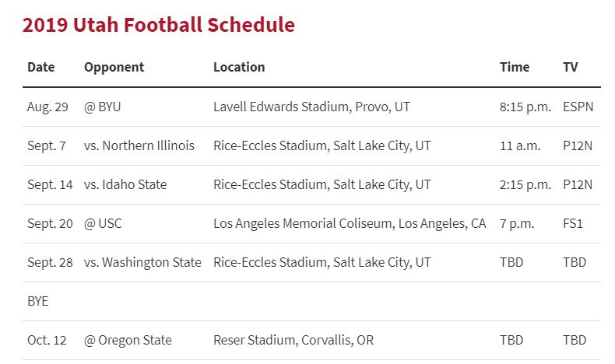
Task: Click the 2:15 p.m. time cell
Action: [525, 184]
